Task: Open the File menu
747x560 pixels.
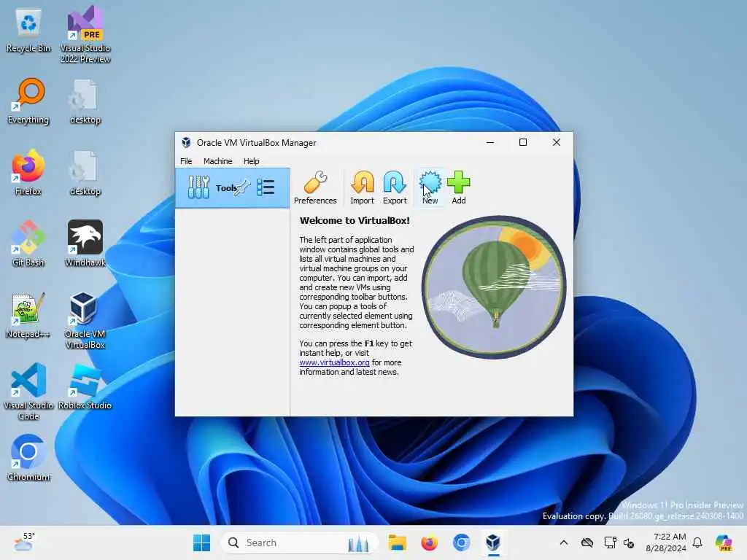Action: pos(186,161)
